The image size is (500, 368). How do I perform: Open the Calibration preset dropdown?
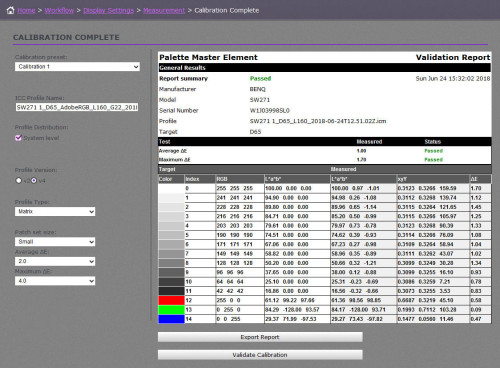tap(77, 67)
